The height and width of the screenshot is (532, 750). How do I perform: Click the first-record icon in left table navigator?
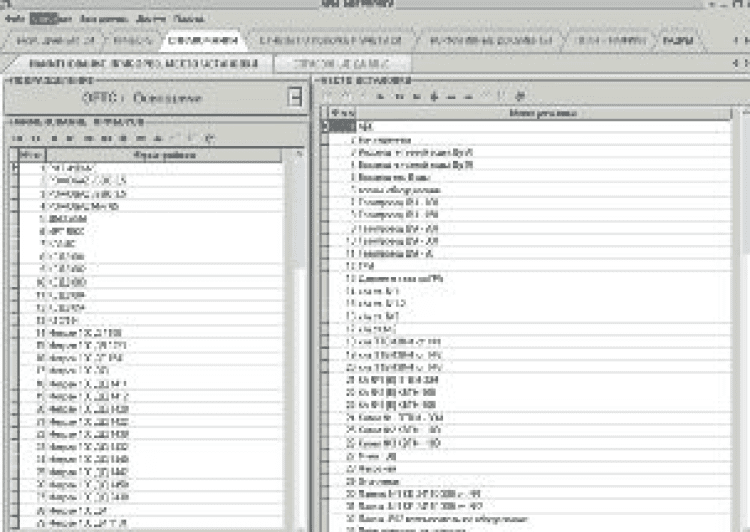pos(17,138)
